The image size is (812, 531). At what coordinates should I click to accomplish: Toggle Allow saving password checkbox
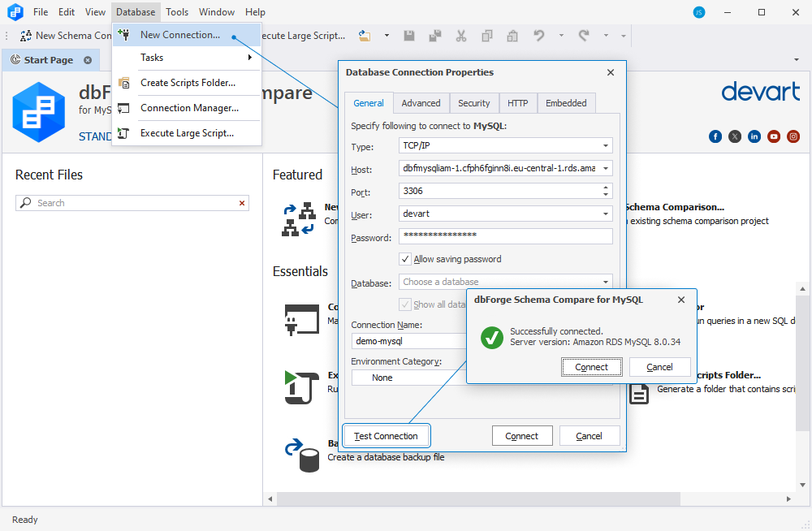pos(405,259)
